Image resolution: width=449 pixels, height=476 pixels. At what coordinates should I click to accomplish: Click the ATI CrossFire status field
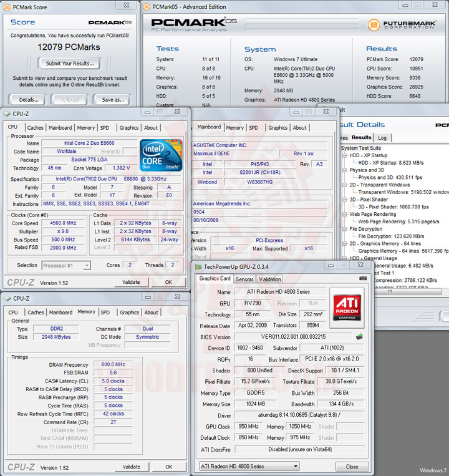coord(300,449)
